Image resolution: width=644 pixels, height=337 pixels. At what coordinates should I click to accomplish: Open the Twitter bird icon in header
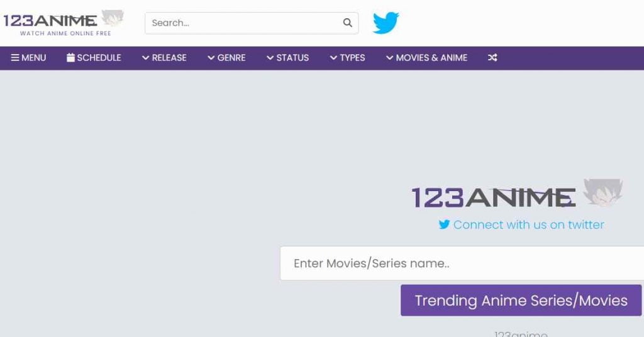[386, 23]
